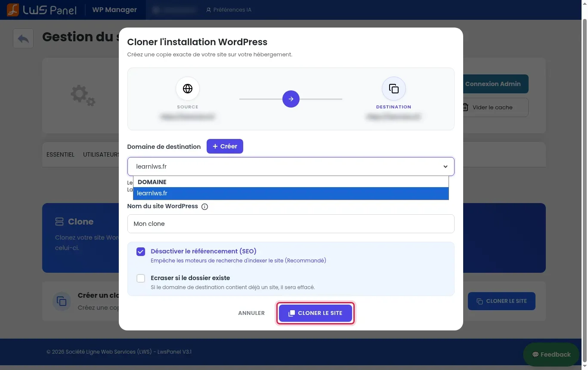Image resolution: width=588 pixels, height=370 pixels.
Task: Open Préférences IA menu item
Action: (229, 9)
